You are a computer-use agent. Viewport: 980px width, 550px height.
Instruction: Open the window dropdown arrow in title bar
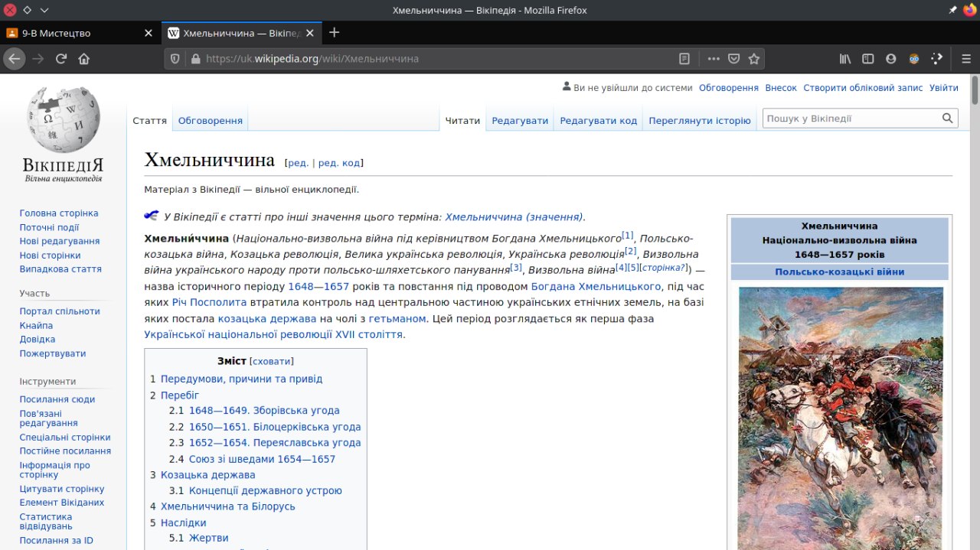[44, 10]
